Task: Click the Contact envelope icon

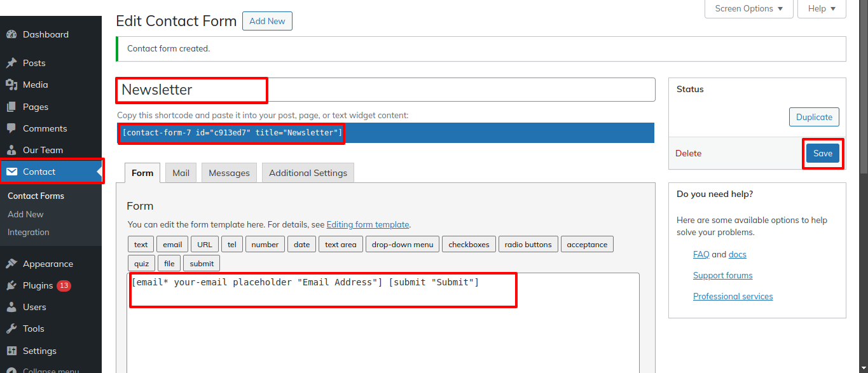Action: coord(11,172)
